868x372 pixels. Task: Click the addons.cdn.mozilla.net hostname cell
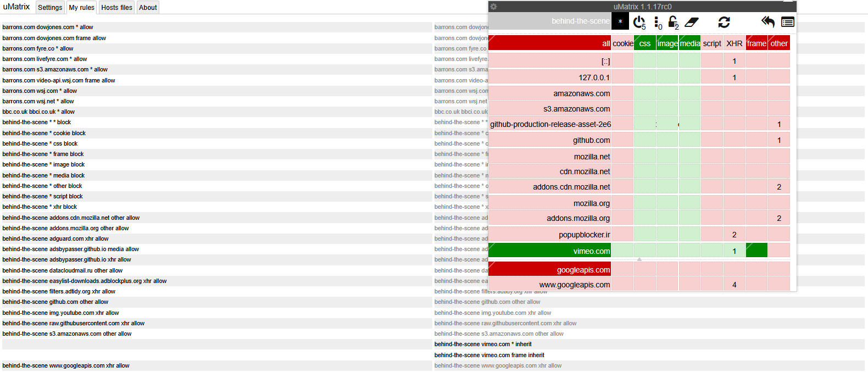(550, 187)
